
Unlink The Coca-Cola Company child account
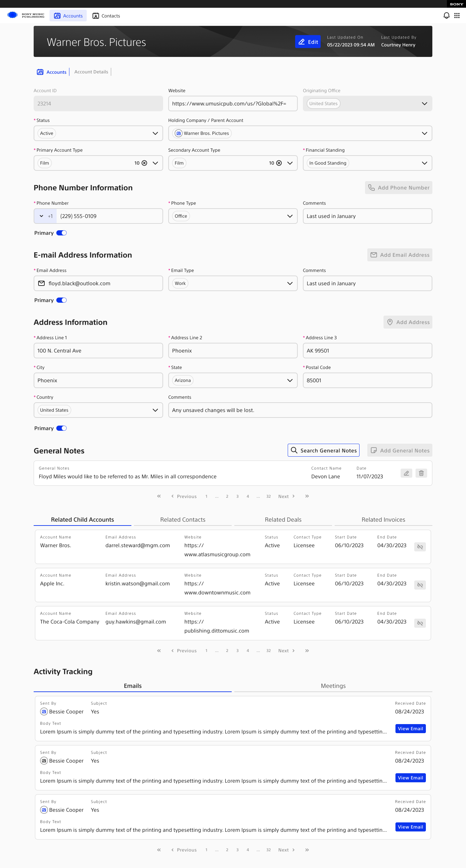coord(420,623)
